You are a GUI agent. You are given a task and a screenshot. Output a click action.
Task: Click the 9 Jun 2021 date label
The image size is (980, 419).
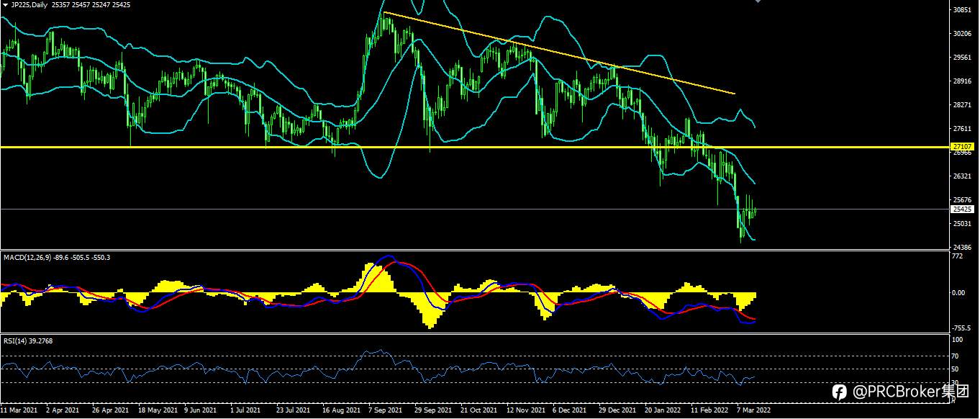pyautogui.click(x=200, y=410)
